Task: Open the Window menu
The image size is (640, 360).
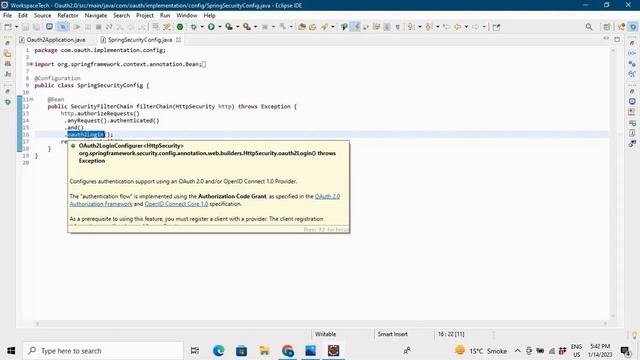Action: tap(187, 16)
